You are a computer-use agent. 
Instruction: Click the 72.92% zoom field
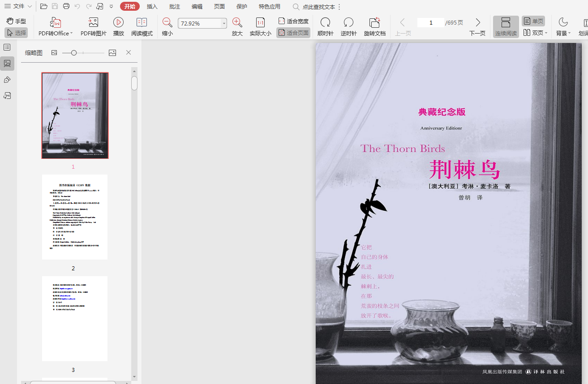pos(199,23)
